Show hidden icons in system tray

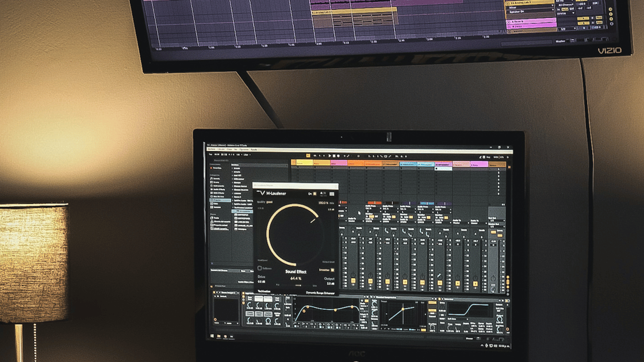(482, 345)
